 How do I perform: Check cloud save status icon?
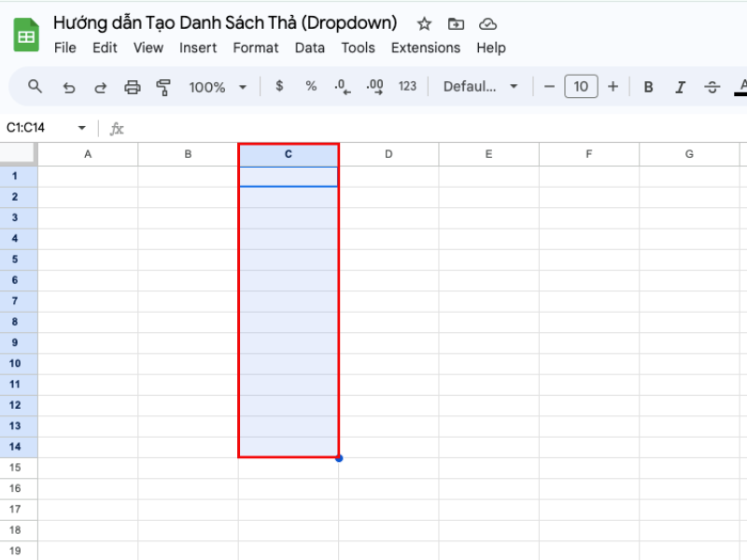click(x=487, y=23)
